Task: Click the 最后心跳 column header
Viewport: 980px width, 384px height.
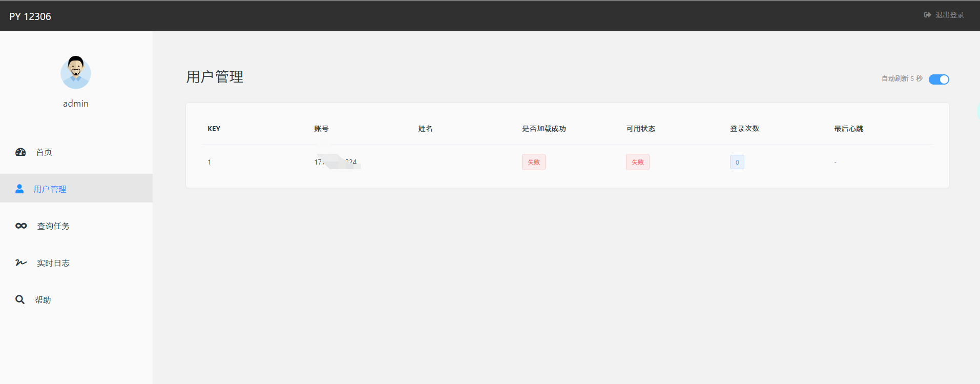Action: pyautogui.click(x=849, y=129)
